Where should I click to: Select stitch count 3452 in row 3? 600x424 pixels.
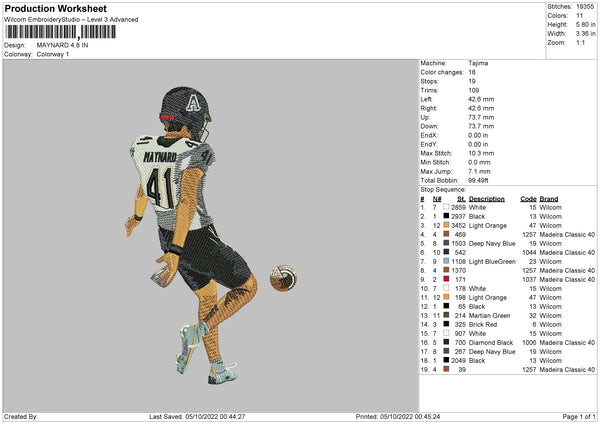[458, 225]
